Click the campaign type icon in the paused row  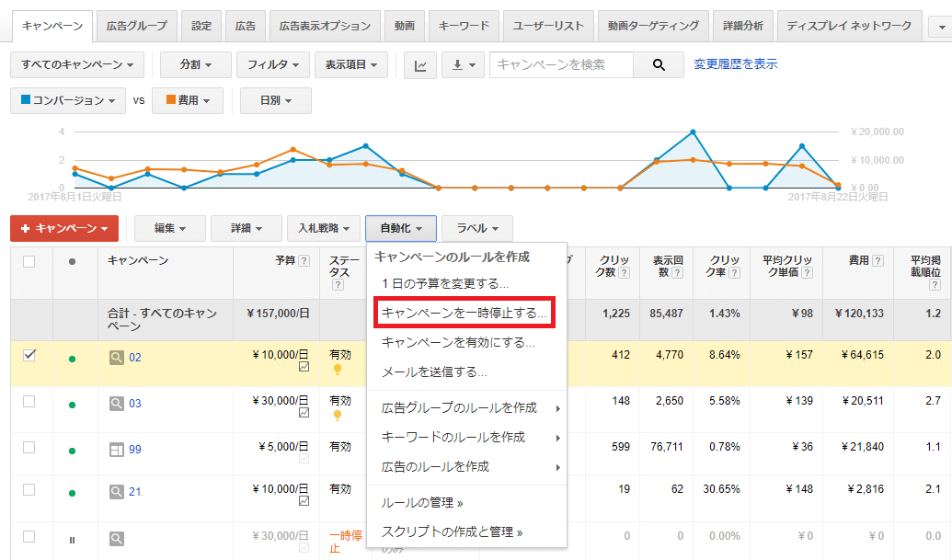117,538
